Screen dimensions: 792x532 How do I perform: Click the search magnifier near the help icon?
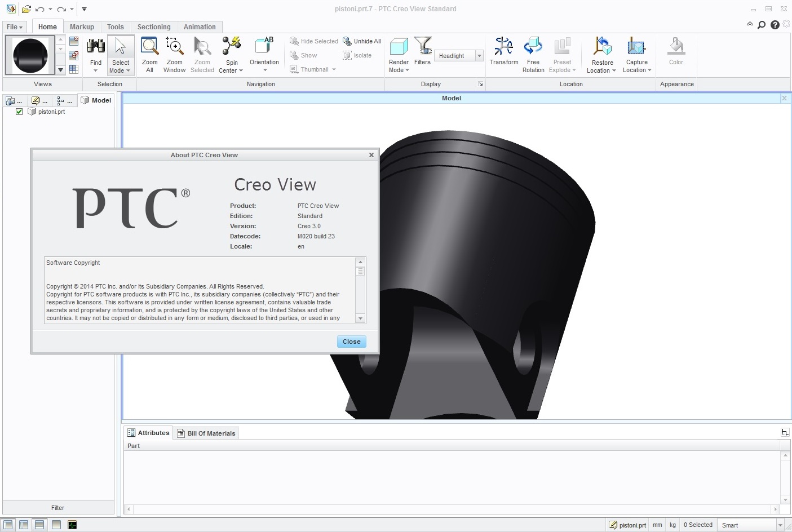762,25
